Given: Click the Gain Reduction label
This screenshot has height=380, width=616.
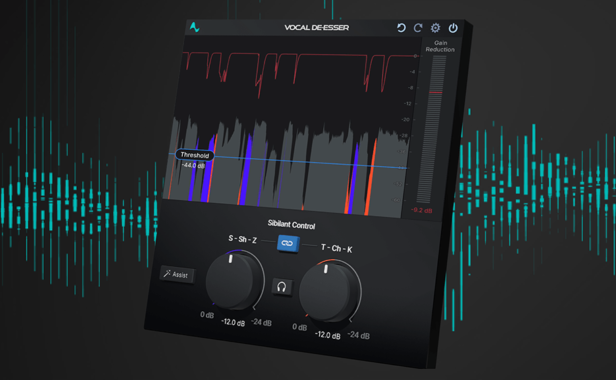Looking at the screenshot, I should coord(440,46).
